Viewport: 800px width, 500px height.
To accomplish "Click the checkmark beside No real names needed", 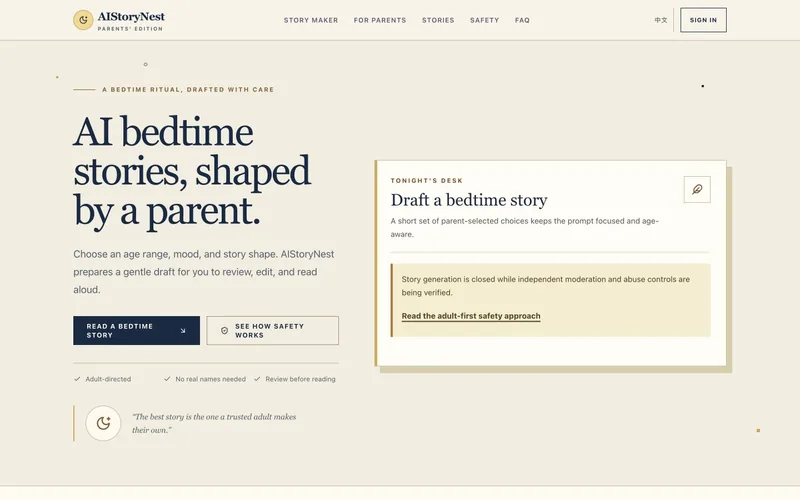I will tap(167, 379).
